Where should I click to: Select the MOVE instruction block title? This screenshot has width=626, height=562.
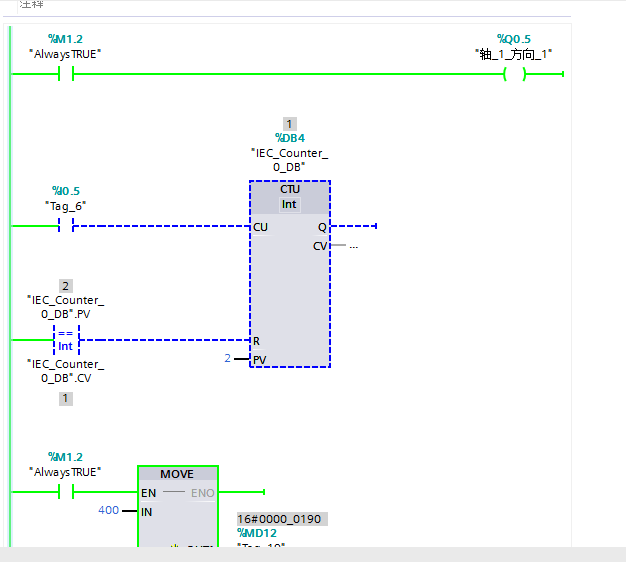pyautogui.click(x=177, y=474)
